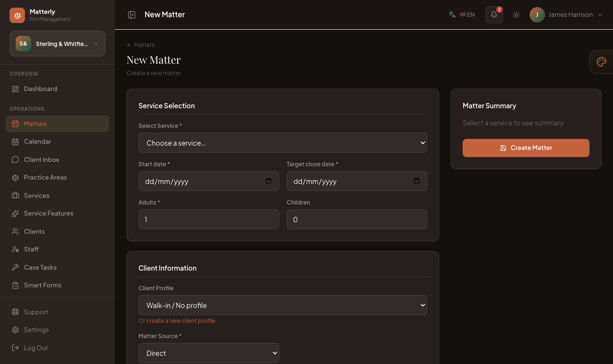Go to Matters in the sidebar
Screen dimensions: 613x364
[57, 124]
